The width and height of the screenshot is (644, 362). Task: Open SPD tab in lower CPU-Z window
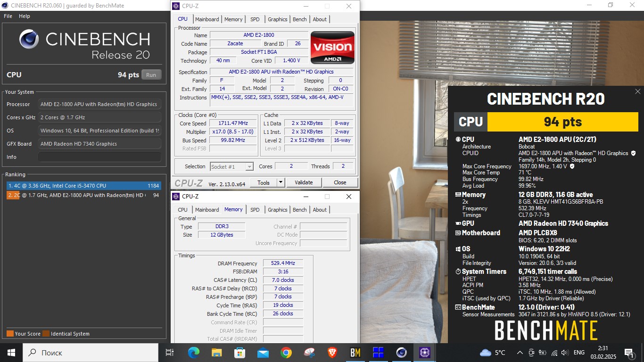tap(255, 210)
